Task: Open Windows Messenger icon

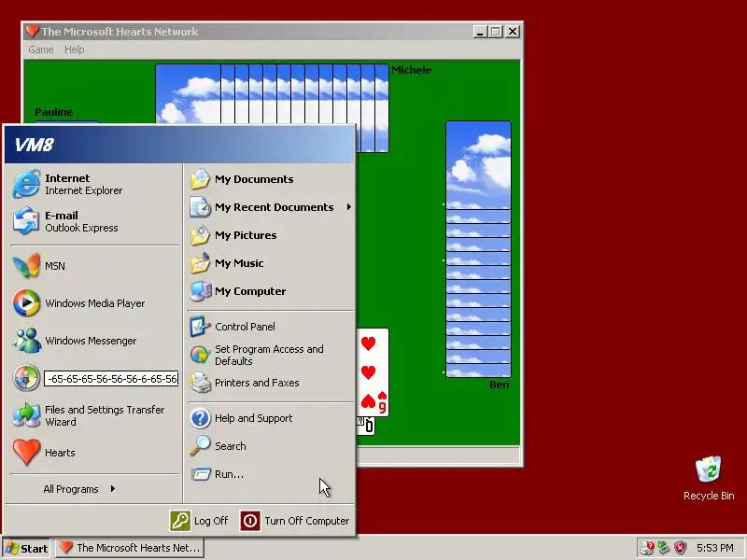Action: point(26,341)
